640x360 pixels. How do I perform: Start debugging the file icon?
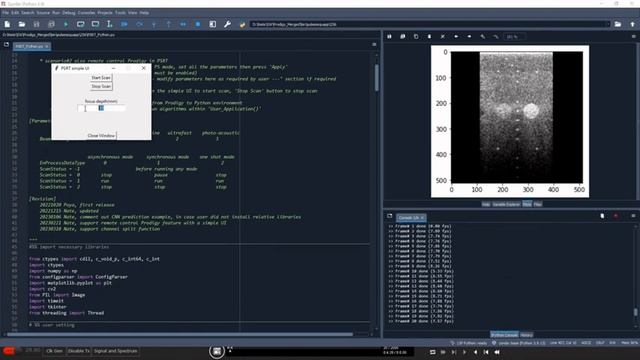click(x=124, y=24)
